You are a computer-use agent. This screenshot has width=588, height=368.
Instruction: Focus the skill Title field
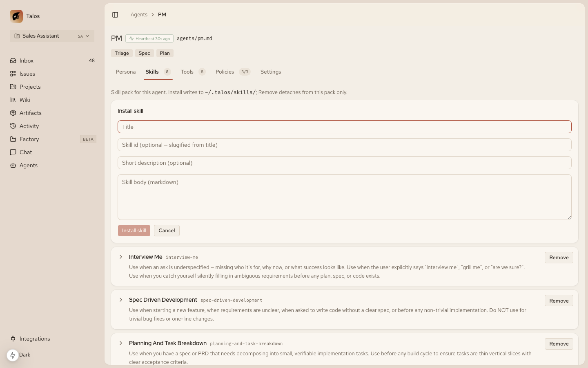click(x=345, y=127)
